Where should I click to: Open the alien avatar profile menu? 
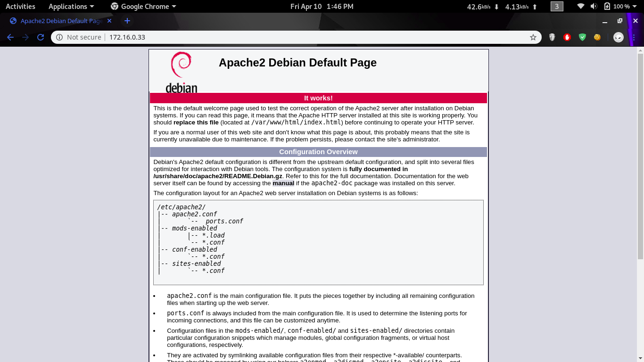[619, 37]
